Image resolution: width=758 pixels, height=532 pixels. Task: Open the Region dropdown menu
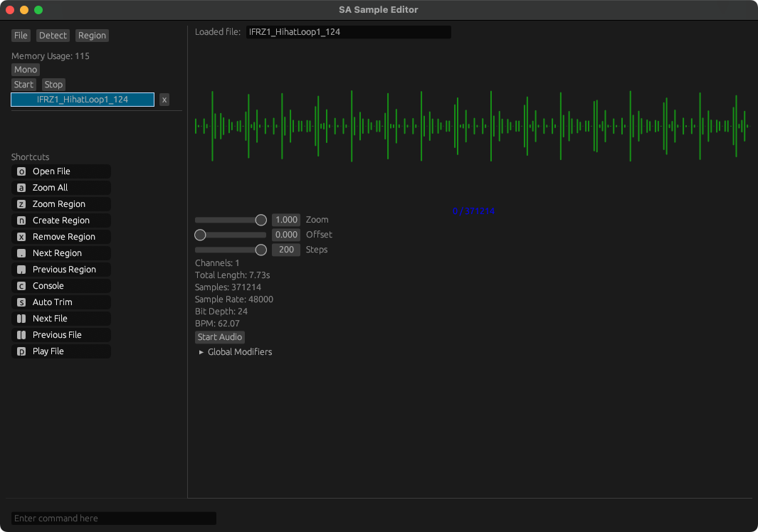(x=92, y=36)
